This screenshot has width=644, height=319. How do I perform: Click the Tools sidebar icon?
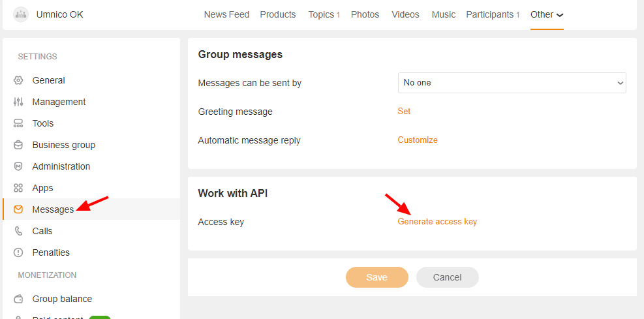[x=18, y=123]
